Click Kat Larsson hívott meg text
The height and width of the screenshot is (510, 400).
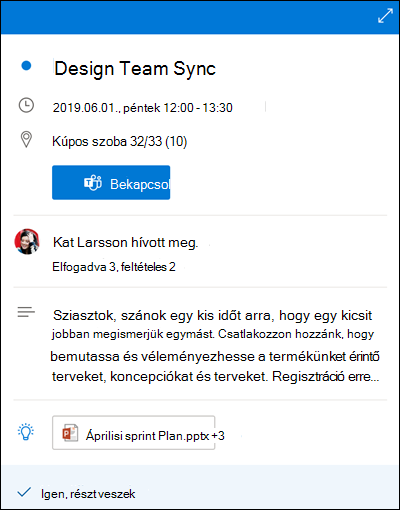click(x=126, y=242)
